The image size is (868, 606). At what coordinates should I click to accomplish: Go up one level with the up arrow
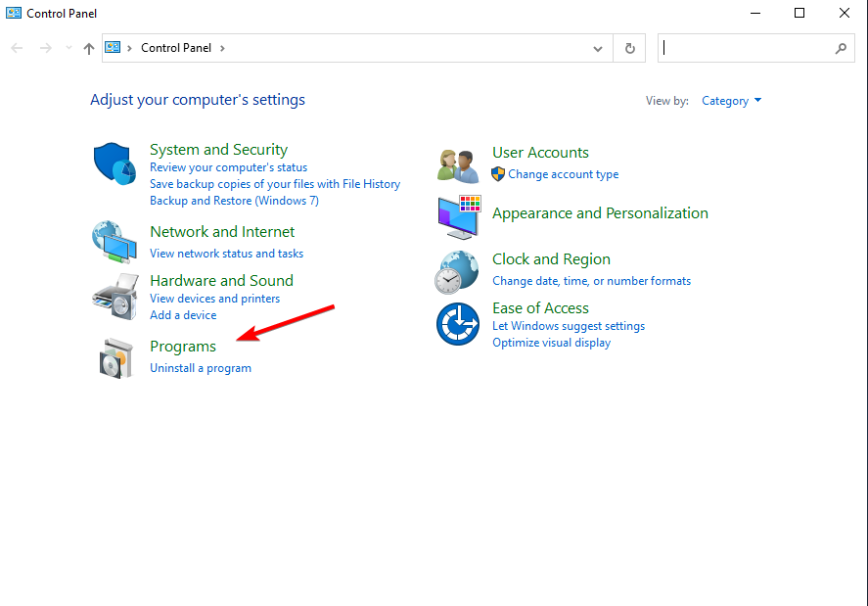click(x=89, y=48)
